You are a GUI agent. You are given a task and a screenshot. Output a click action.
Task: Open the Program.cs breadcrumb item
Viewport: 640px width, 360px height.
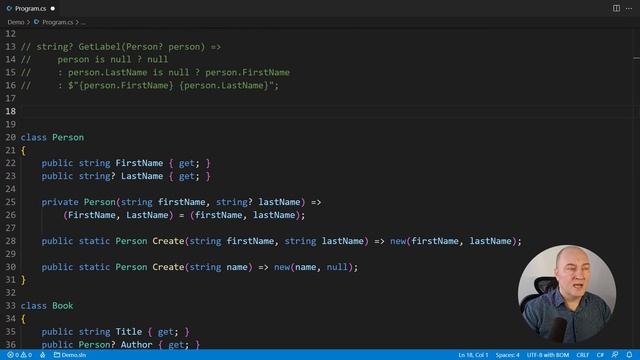58,22
